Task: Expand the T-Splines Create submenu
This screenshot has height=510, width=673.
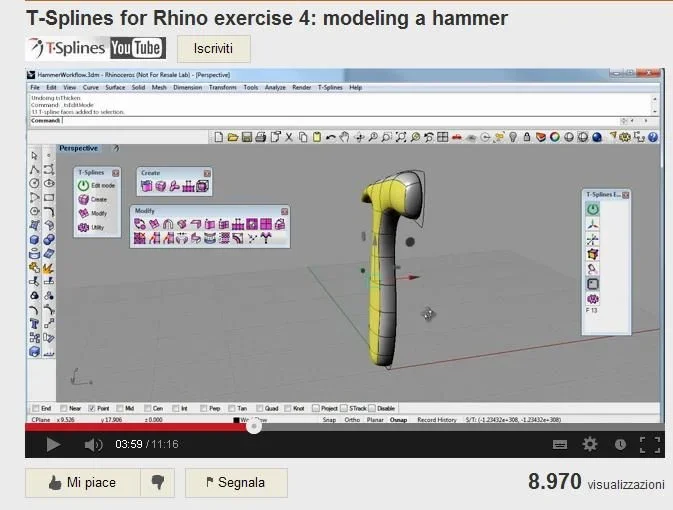Action: [84, 200]
